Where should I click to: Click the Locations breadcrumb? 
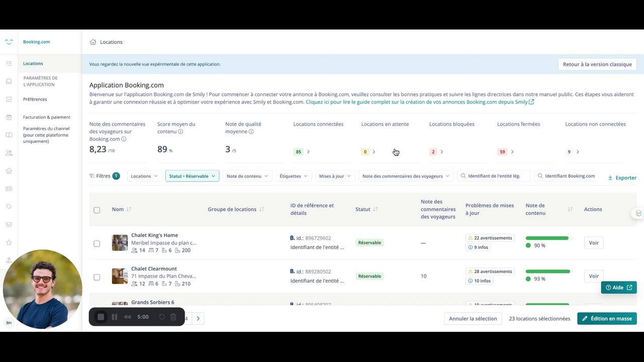click(x=111, y=42)
